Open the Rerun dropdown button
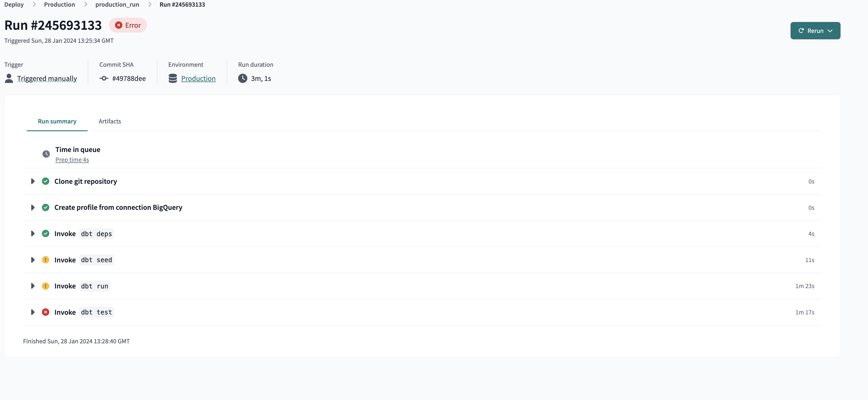868x400 pixels. coord(815,31)
